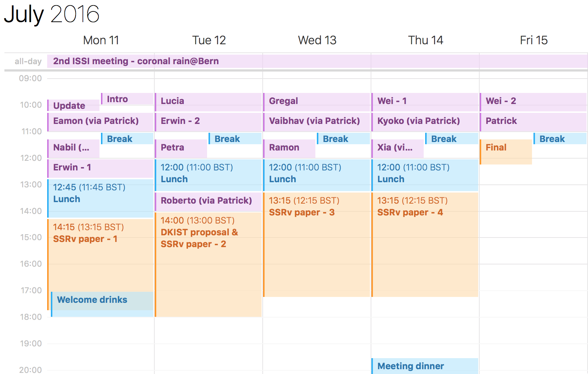Open the 2nd ISSI meeting all-day event
Screen dimensions: 588x374
317,61
